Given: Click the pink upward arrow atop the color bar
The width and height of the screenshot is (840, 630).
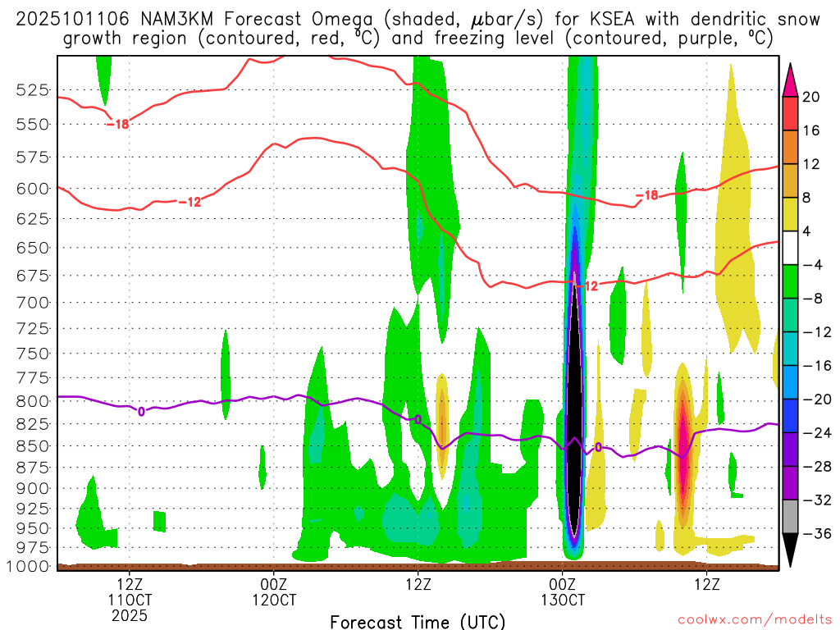Looking at the screenshot, I should pos(790,80).
